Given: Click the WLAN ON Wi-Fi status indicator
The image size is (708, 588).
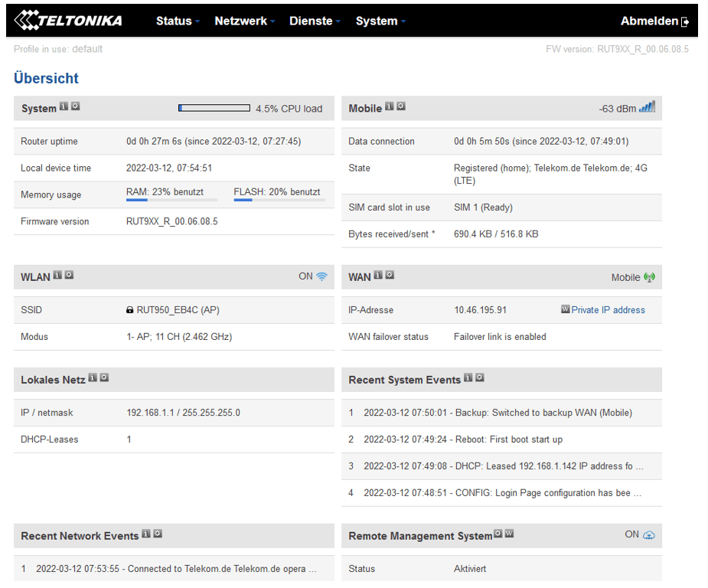Looking at the screenshot, I should pos(321,276).
